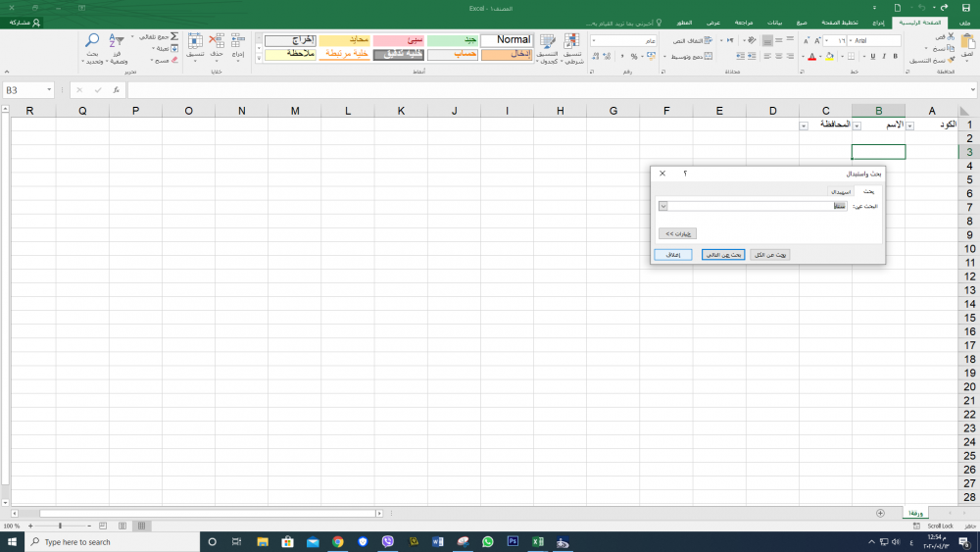Toggle bottom vertical alignment

pos(767,40)
